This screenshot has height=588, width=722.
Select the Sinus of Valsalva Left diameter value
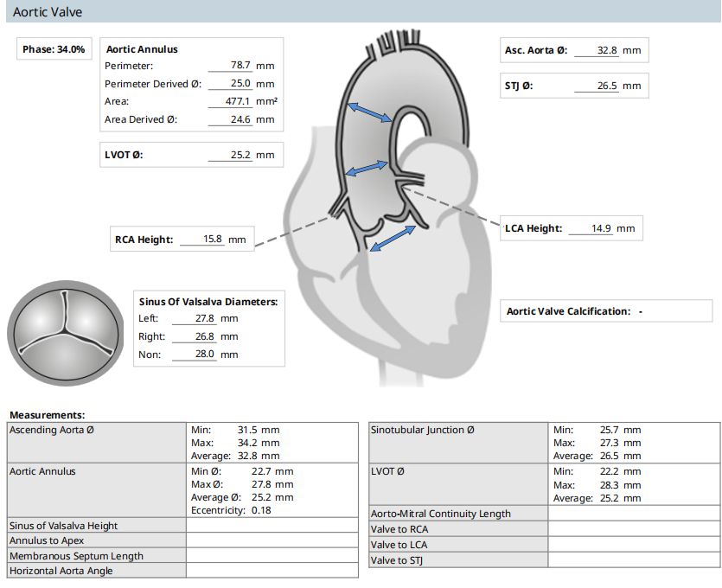point(193,319)
